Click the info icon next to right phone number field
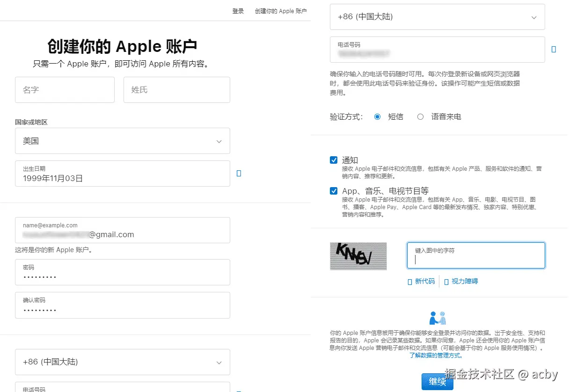 (x=554, y=49)
